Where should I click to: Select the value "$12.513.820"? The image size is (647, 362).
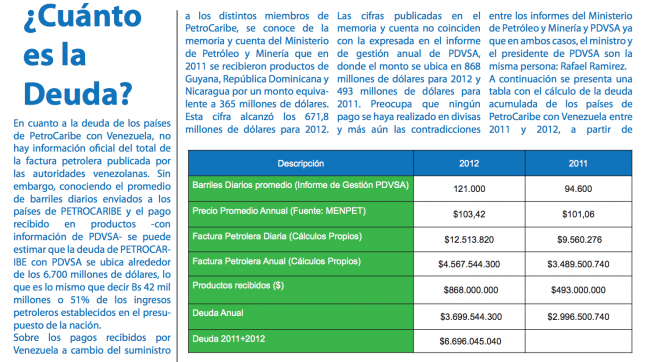click(469, 239)
